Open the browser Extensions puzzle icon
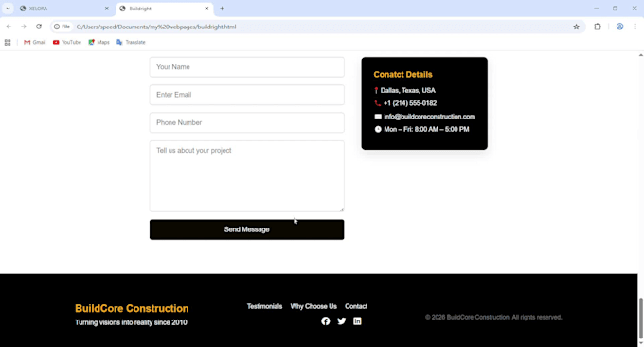Image resolution: width=644 pixels, height=347 pixels. pos(598,27)
